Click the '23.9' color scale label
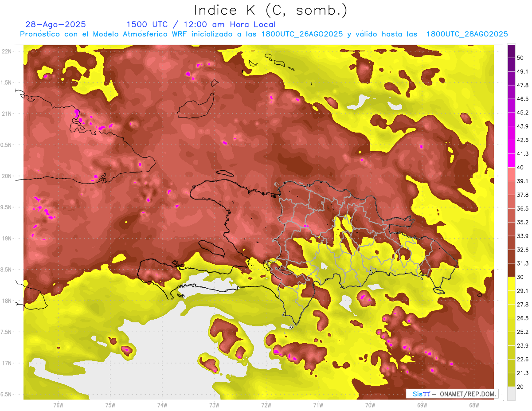Viewport: 532px width, 411px height. pos(523,346)
